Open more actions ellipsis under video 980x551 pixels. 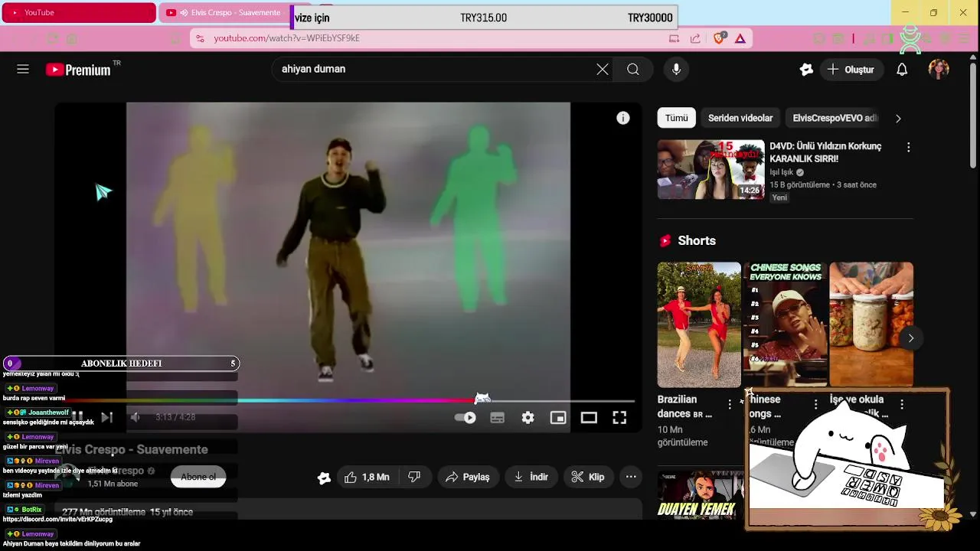pos(631,477)
